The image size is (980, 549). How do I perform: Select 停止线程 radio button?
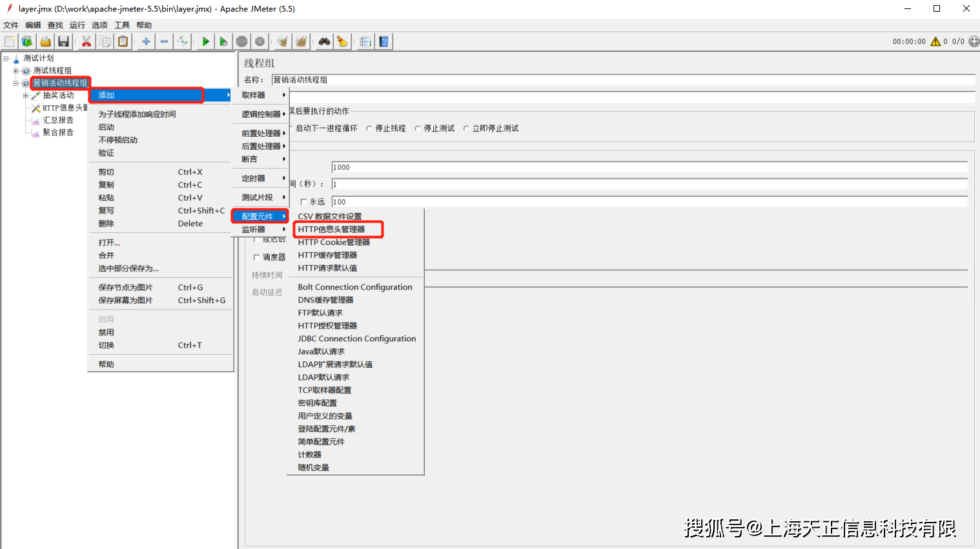[369, 128]
